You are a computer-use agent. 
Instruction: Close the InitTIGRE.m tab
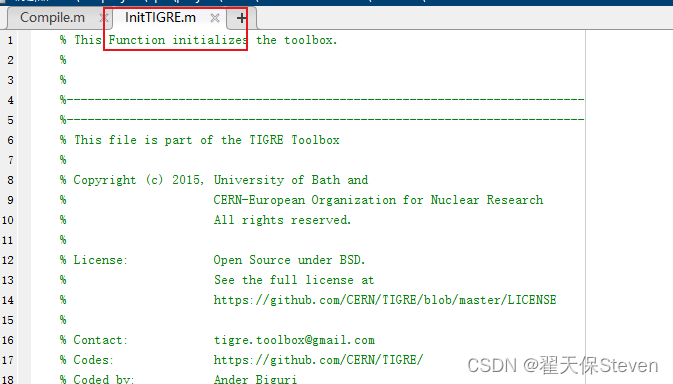click(x=215, y=18)
